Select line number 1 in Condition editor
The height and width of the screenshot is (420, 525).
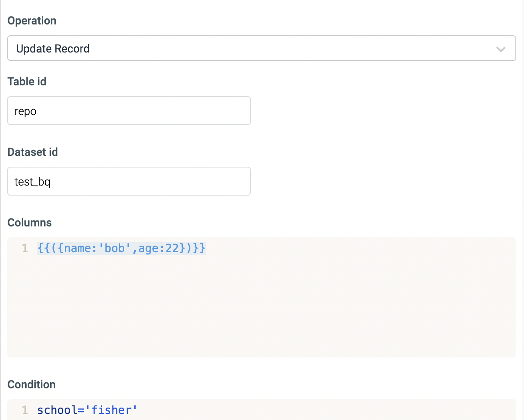click(x=25, y=410)
